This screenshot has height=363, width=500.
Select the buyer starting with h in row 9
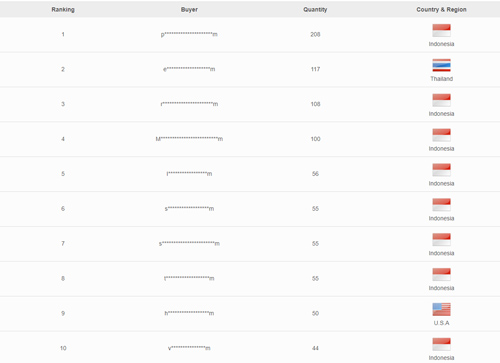[x=189, y=313]
